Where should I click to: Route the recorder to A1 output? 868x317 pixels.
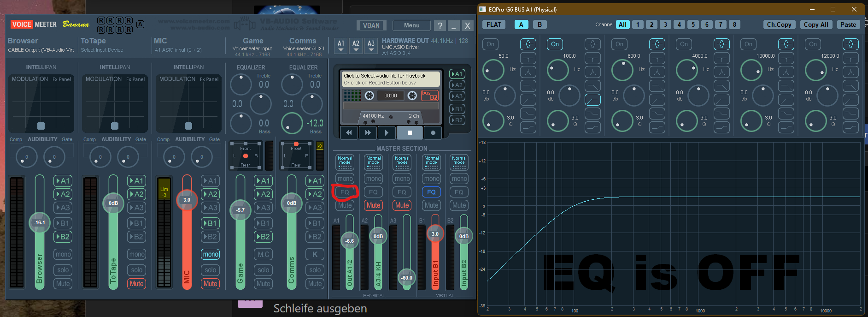click(x=457, y=74)
